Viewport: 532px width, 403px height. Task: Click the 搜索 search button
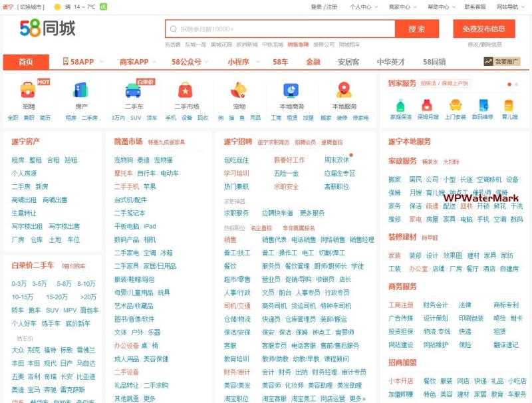417,29
